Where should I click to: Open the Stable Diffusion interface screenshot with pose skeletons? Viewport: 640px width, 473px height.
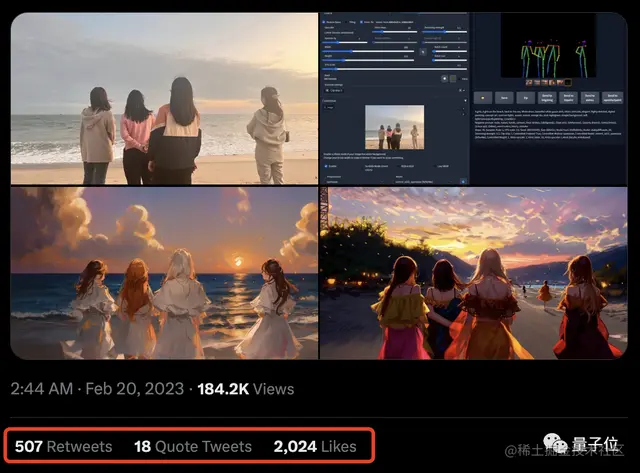(x=473, y=98)
